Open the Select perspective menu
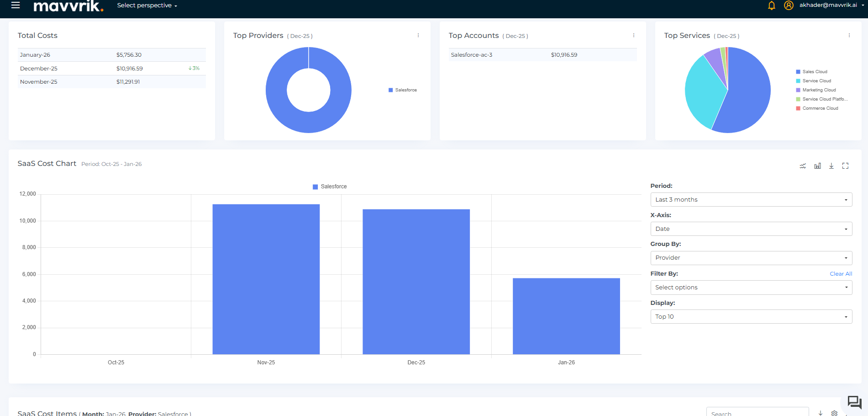This screenshot has width=868, height=416. (x=147, y=5)
